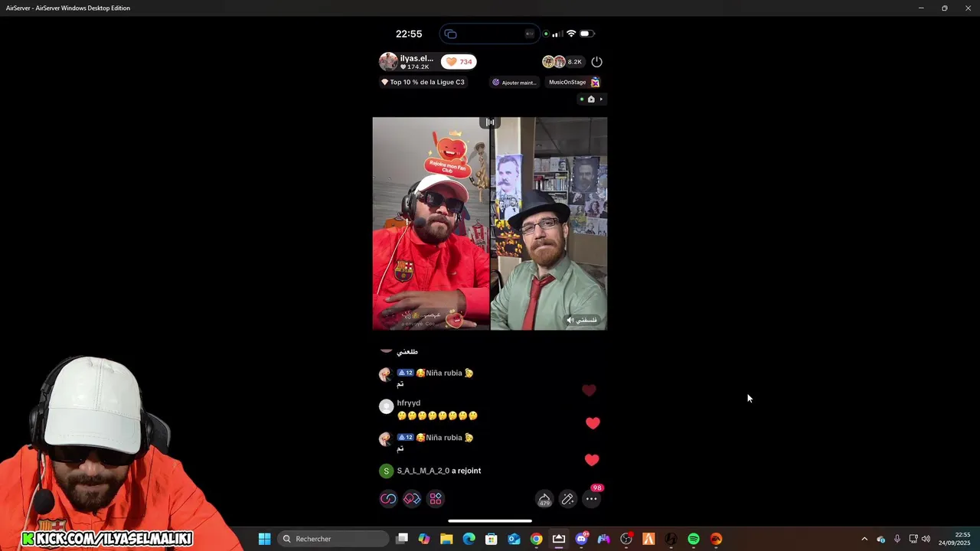The image size is (980, 551).
Task: Tap the hfryyd username in chat
Action: [x=409, y=403]
